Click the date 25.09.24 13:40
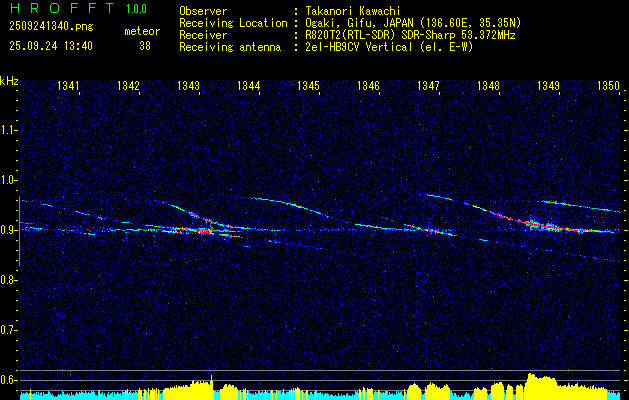This screenshot has height=400, width=629. click(x=51, y=46)
